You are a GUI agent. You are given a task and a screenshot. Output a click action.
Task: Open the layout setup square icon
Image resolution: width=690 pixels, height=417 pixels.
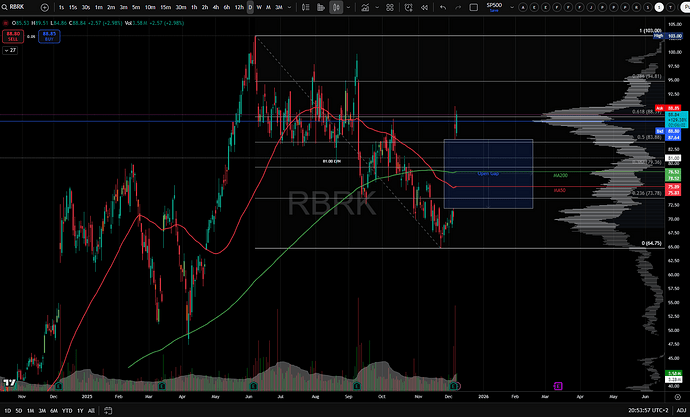coord(473,7)
